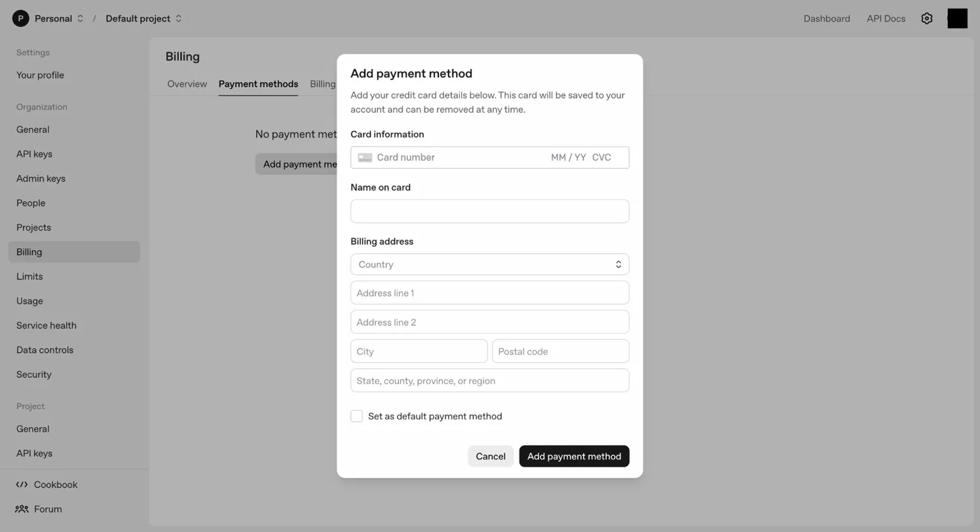
Task: Open the Cookbook from the sidebar icon
Action: click(21, 484)
